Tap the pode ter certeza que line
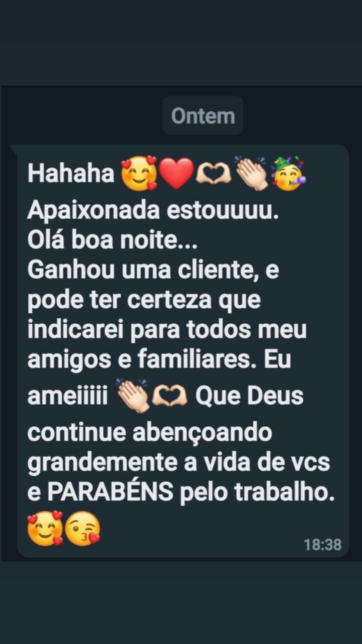This screenshot has height=644, width=362. (144, 300)
